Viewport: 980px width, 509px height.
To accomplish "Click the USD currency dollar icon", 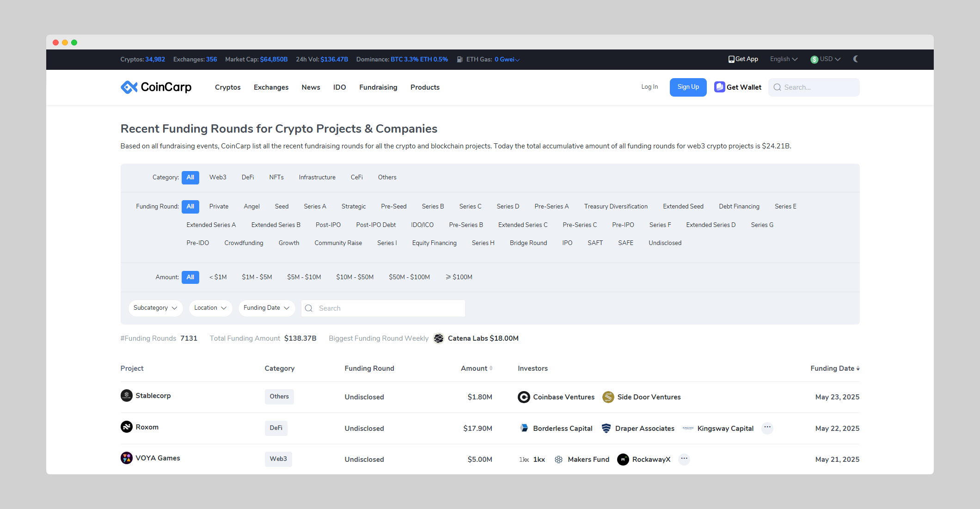I will [x=815, y=59].
